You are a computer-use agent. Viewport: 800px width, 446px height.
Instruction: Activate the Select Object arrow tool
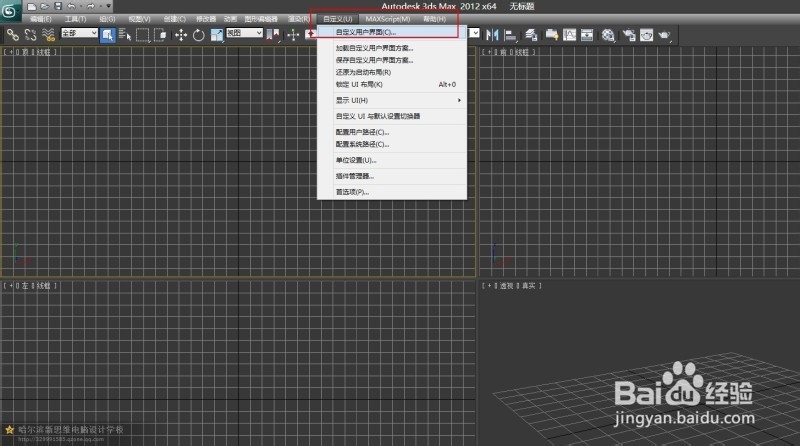point(109,34)
